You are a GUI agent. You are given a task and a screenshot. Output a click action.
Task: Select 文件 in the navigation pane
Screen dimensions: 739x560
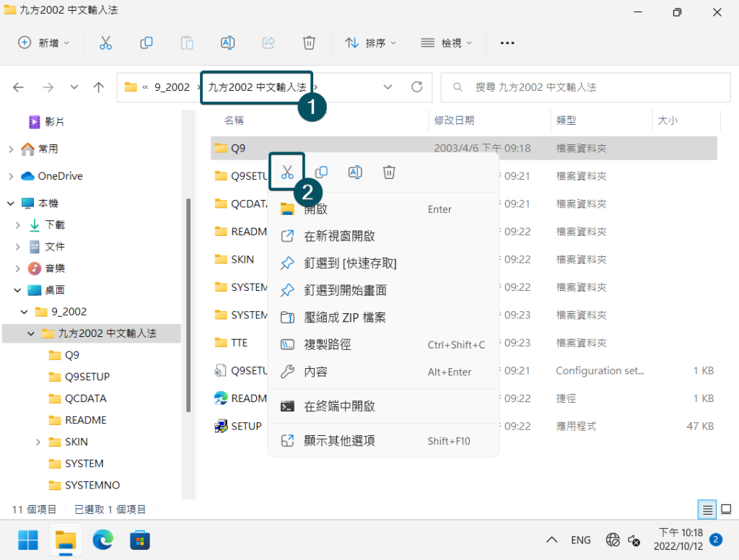tap(47, 247)
